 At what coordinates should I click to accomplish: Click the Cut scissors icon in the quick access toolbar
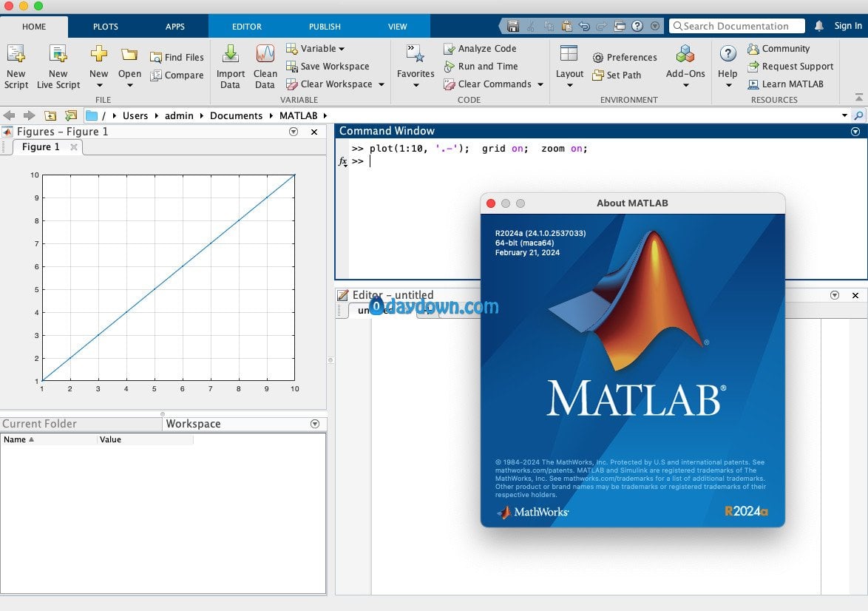click(x=531, y=26)
